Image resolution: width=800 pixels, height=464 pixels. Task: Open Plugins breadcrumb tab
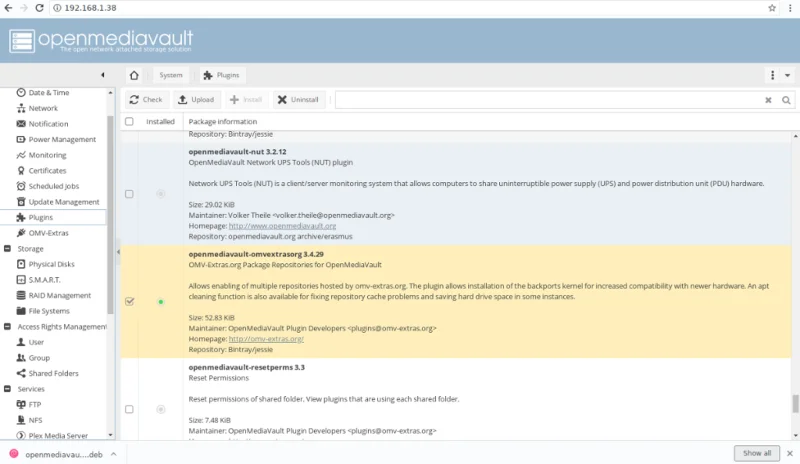pos(222,75)
